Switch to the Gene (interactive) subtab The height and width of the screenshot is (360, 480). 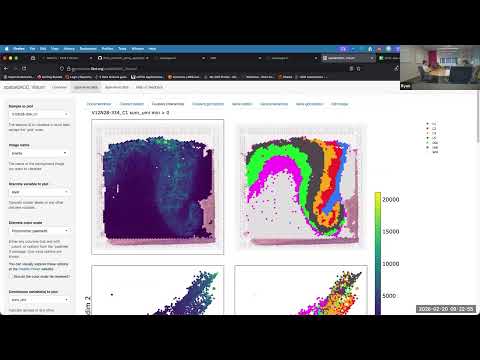[x=274, y=104]
